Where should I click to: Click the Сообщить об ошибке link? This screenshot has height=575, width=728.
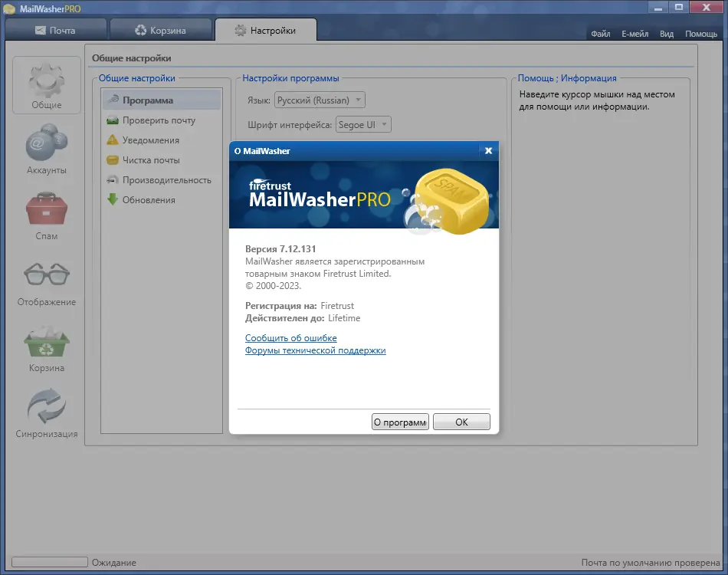[x=290, y=338]
